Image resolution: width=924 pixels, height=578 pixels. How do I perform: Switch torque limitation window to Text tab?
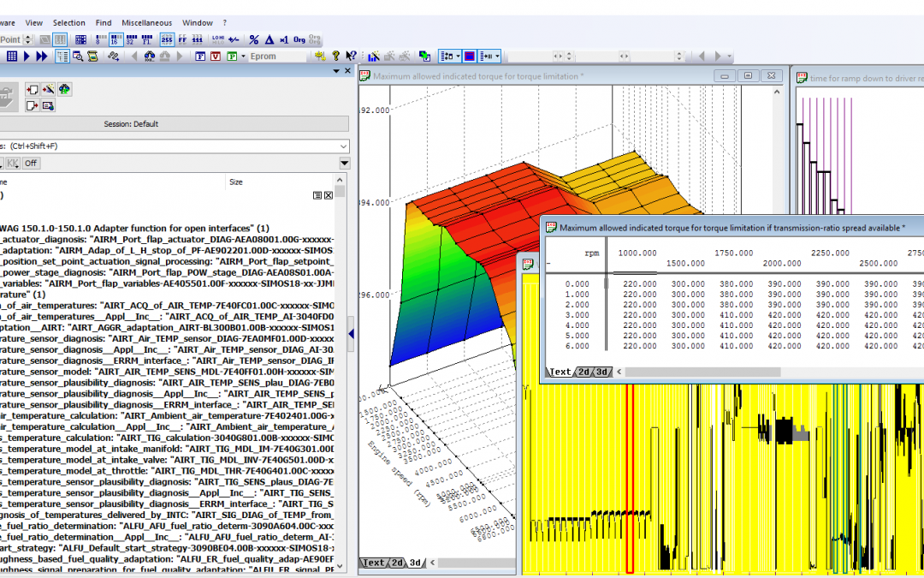pyautogui.click(x=374, y=563)
